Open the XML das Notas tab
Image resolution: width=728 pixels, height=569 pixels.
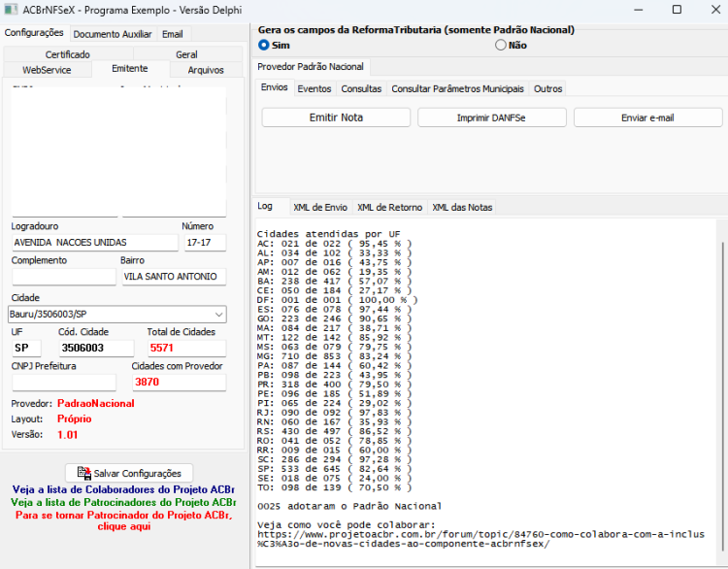click(x=462, y=207)
